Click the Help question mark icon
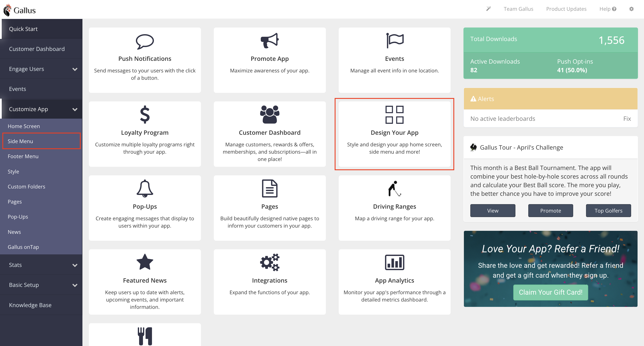The image size is (644, 346). point(614,9)
